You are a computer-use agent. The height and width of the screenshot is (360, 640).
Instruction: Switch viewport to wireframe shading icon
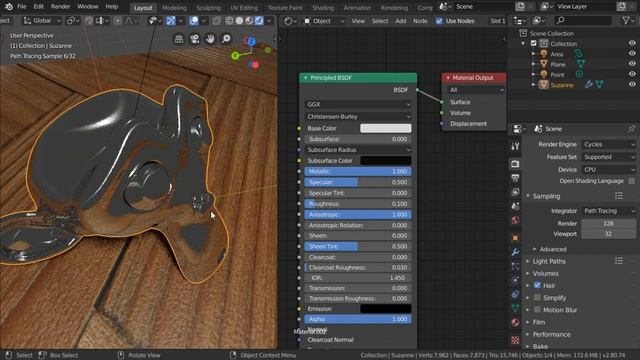point(229,21)
